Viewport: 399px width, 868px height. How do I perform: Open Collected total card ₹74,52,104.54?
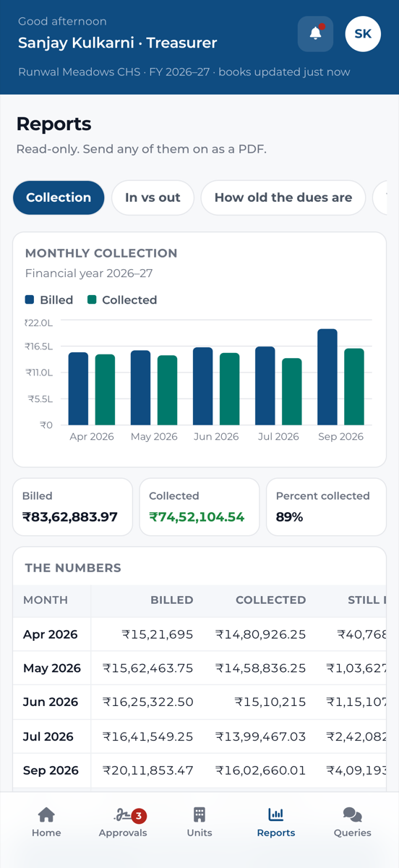tap(199, 507)
